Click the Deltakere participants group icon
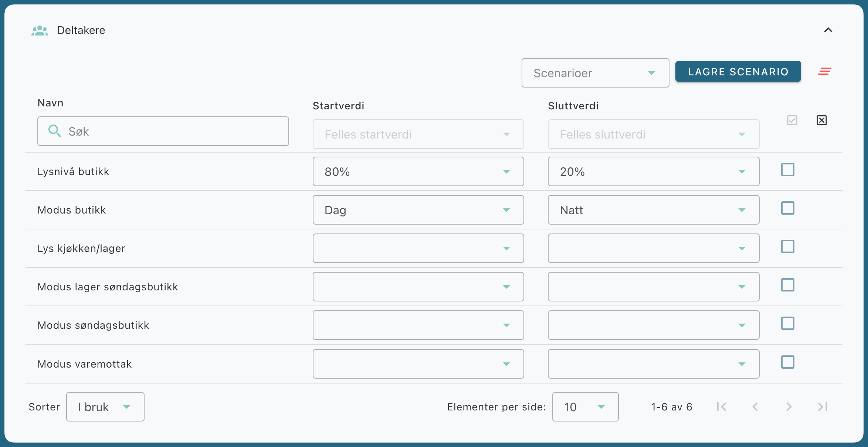 coord(40,31)
